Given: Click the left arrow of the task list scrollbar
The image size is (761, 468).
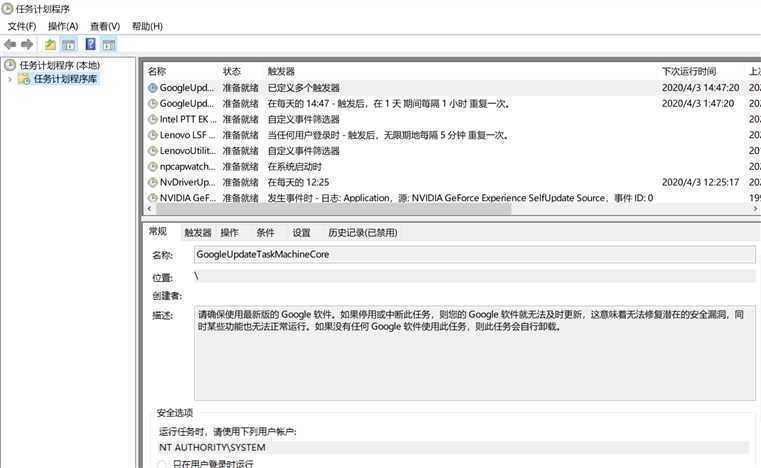Looking at the screenshot, I should pos(149,209).
